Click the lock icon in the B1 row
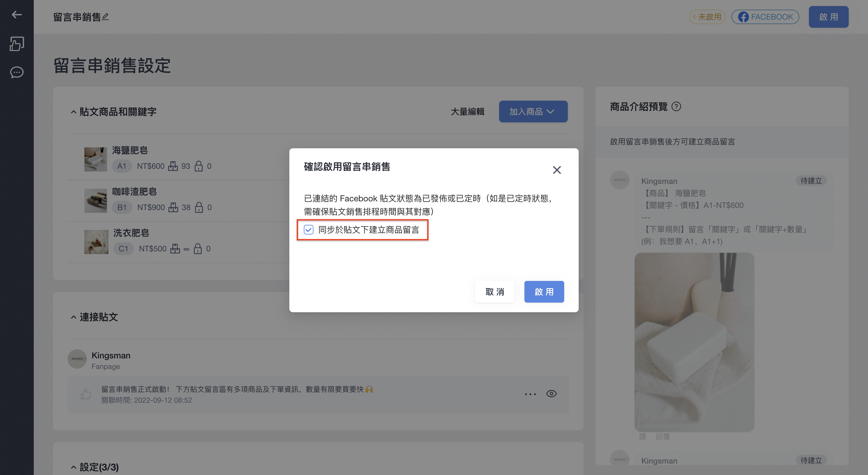This screenshot has height=475, width=868. point(199,207)
